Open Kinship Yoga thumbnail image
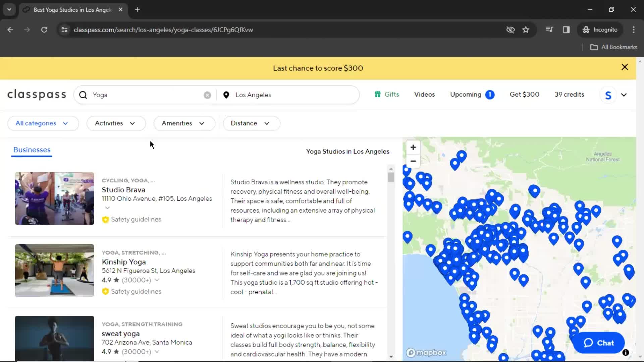Screen dimensions: 644x362 54,270
